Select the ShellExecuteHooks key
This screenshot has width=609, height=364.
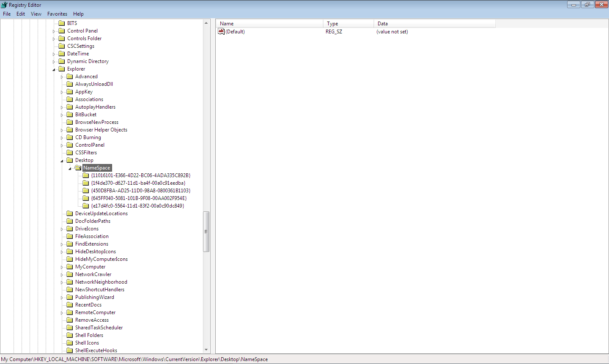click(96, 350)
